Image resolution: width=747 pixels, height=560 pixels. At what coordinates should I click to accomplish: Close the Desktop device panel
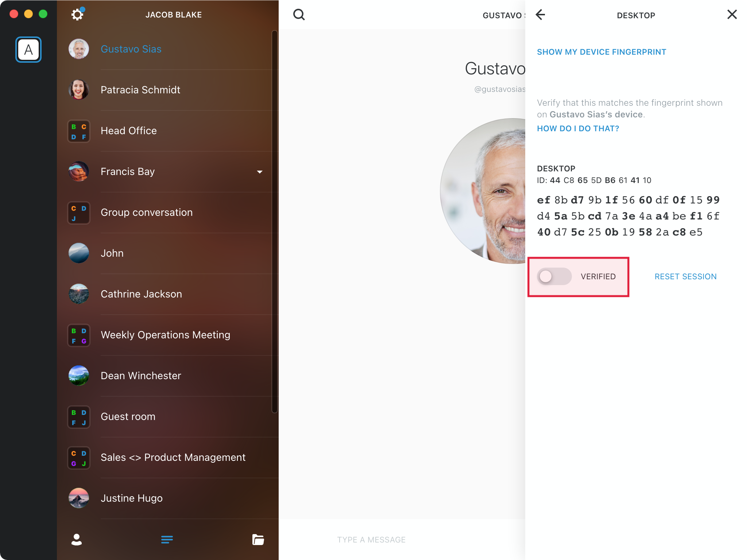click(x=732, y=15)
